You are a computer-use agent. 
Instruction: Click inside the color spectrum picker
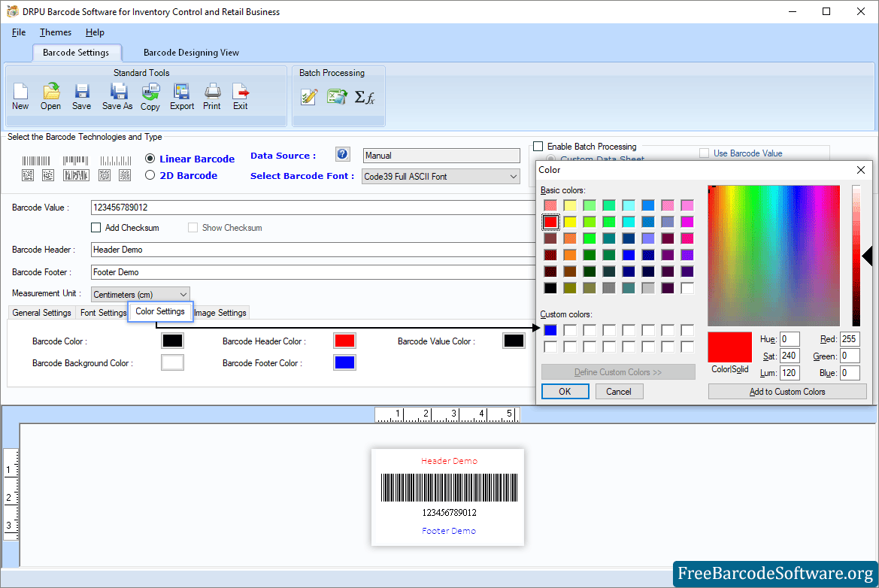774,256
